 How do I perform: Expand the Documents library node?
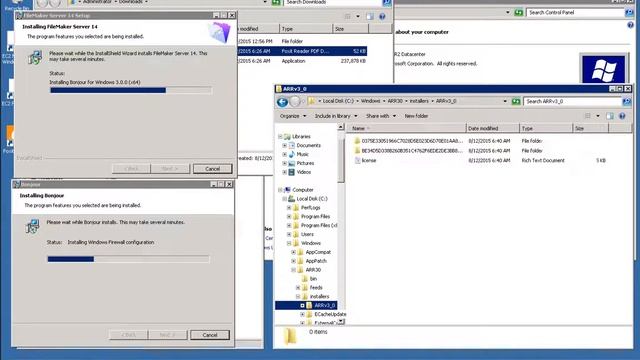tap(284, 145)
